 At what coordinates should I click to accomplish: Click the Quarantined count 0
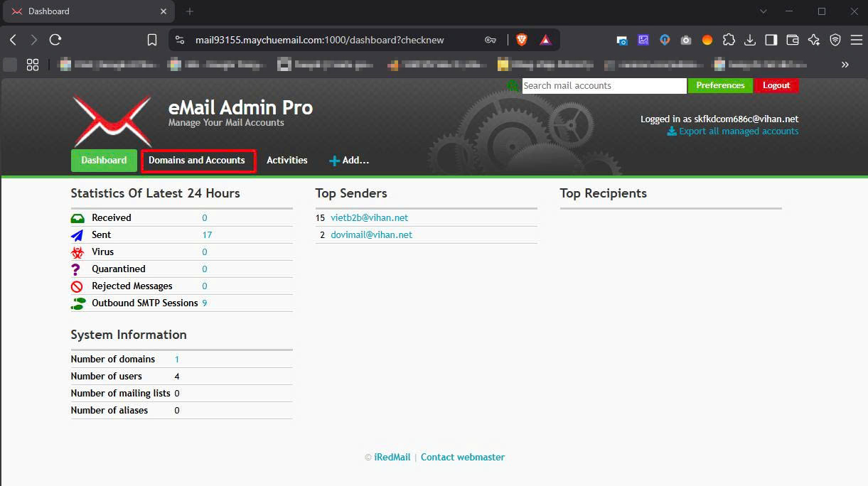tap(205, 269)
